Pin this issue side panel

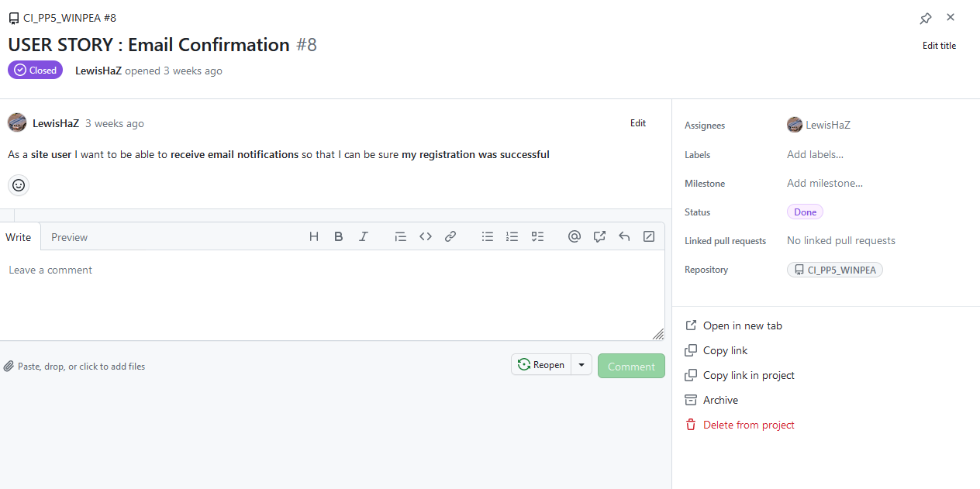[926, 18]
